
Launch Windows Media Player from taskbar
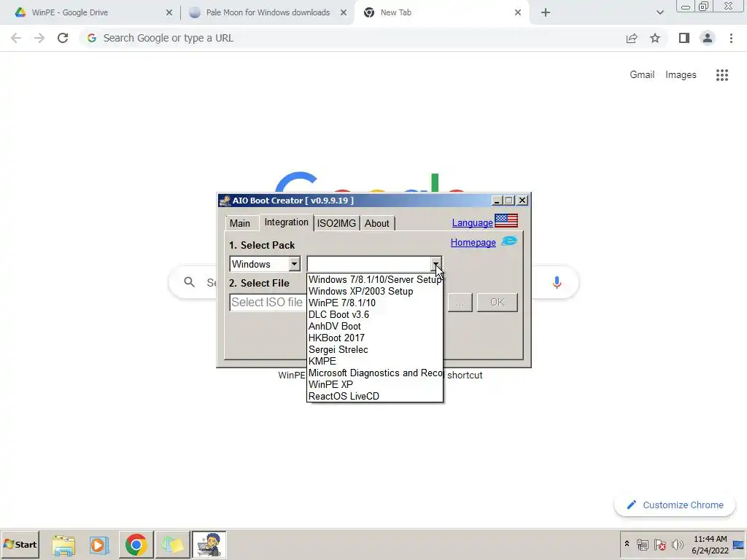99,545
